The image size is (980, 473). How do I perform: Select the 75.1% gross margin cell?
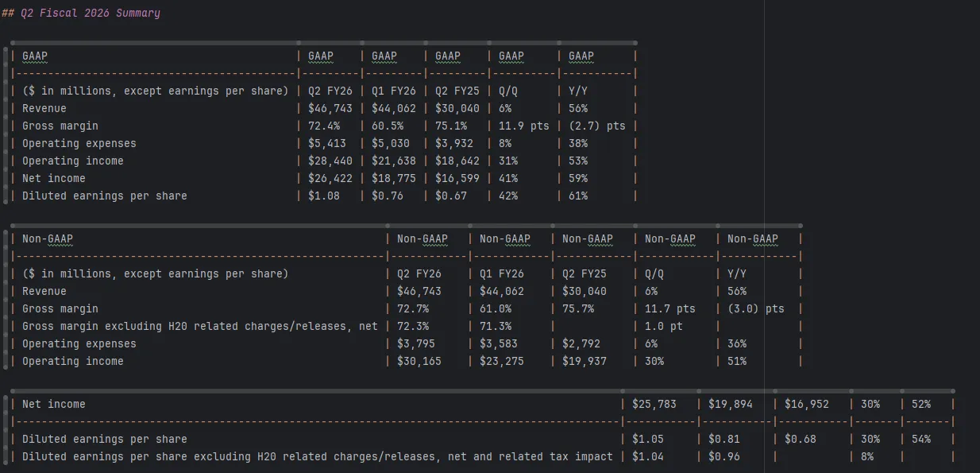451,126
